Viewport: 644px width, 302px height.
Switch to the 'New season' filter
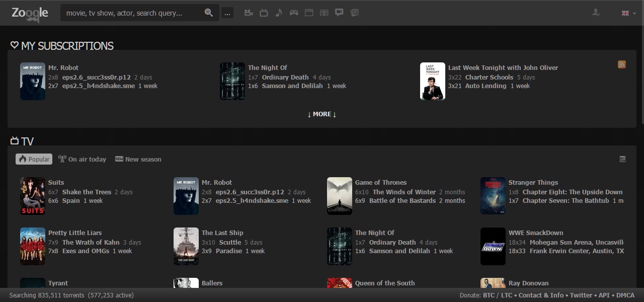pos(138,159)
